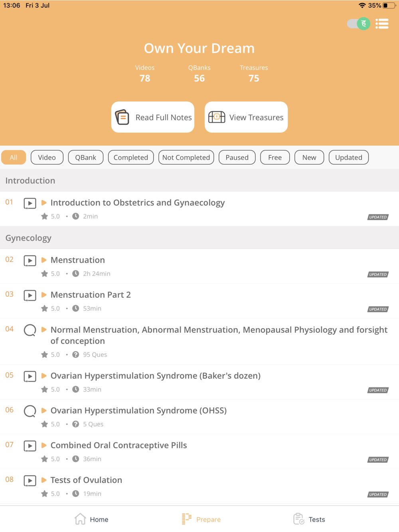The width and height of the screenshot is (399, 532).
Task: Tap orange play arrow for Tests of Ovulation
Action: [44, 480]
